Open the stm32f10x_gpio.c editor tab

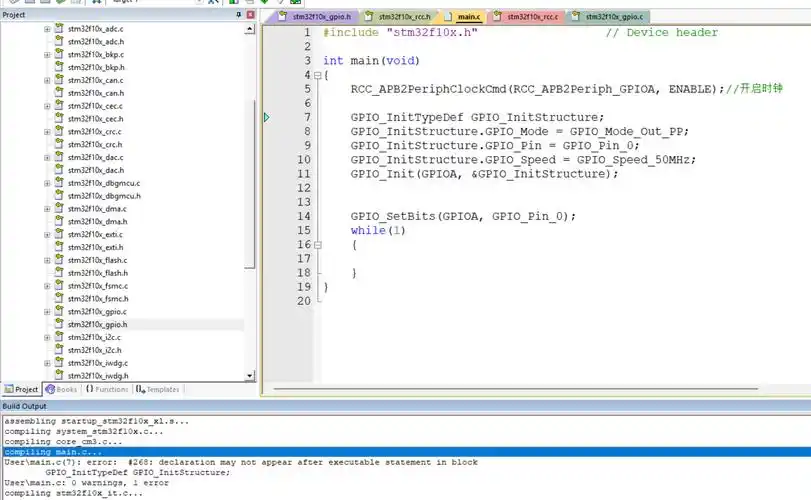608,17
